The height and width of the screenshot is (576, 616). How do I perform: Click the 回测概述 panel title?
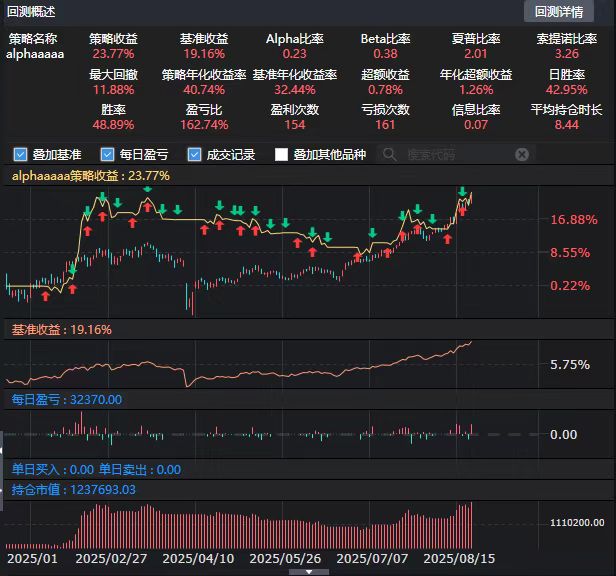click(31, 12)
